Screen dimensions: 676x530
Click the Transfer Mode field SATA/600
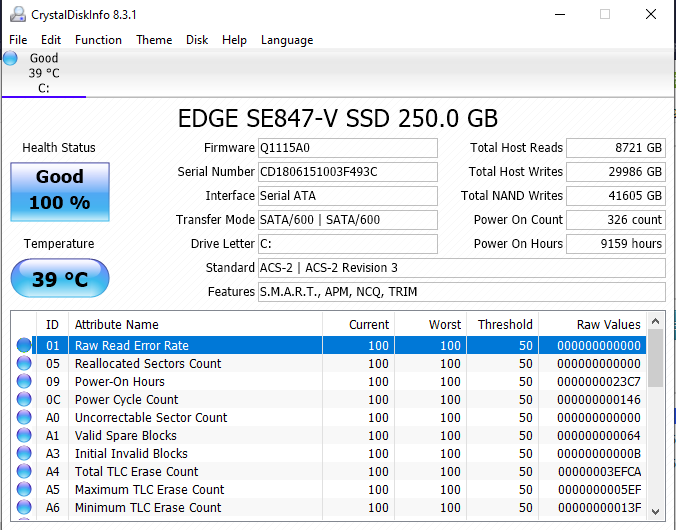pyautogui.click(x=347, y=220)
